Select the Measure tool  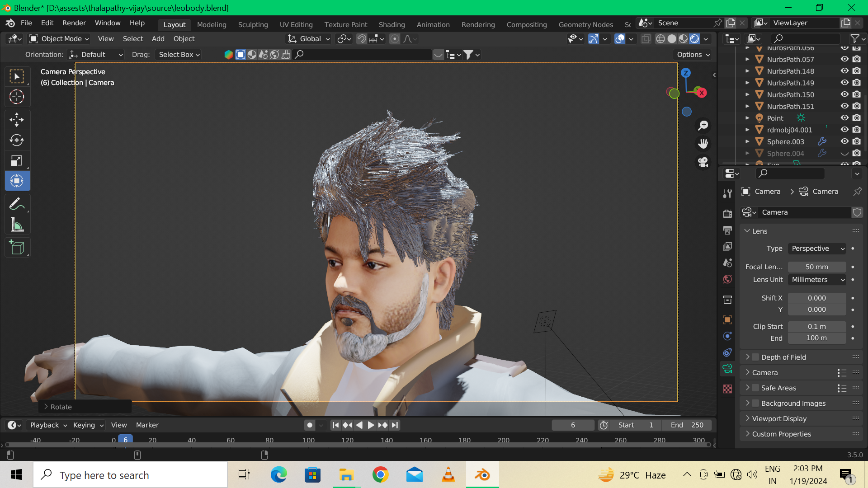pyautogui.click(x=17, y=225)
